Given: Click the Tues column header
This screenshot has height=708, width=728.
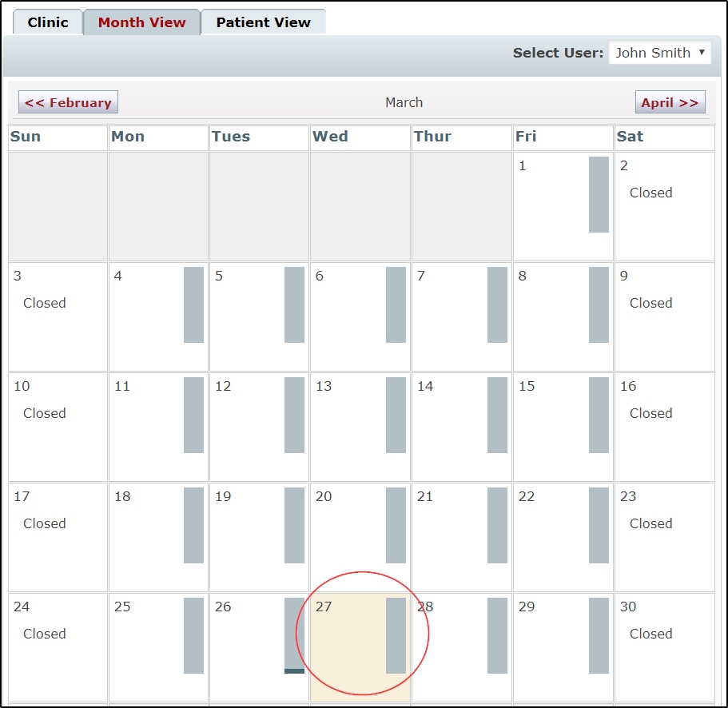Looking at the screenshot, I should point(231,137).
